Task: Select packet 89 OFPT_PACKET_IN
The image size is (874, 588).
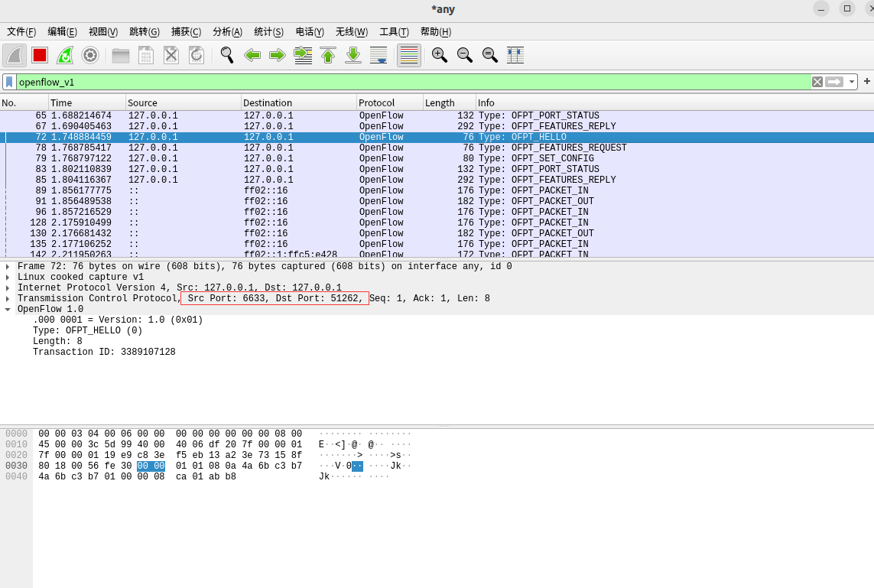Action: tap(437, 190)
